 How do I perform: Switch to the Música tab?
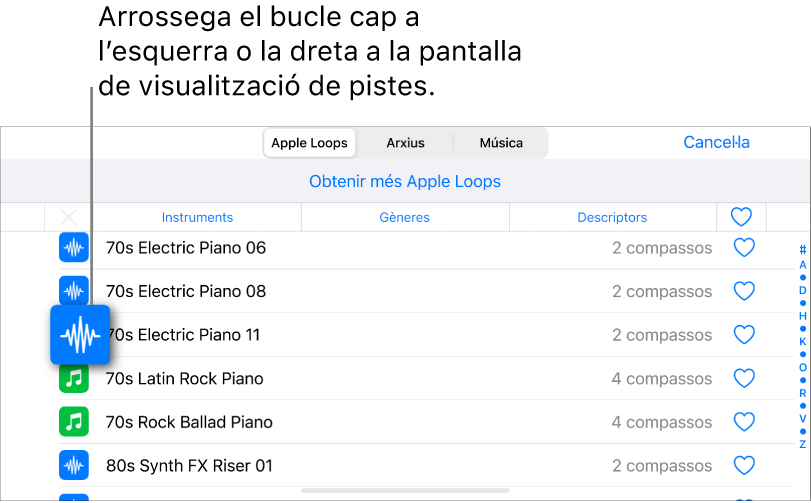pos(501,143)
